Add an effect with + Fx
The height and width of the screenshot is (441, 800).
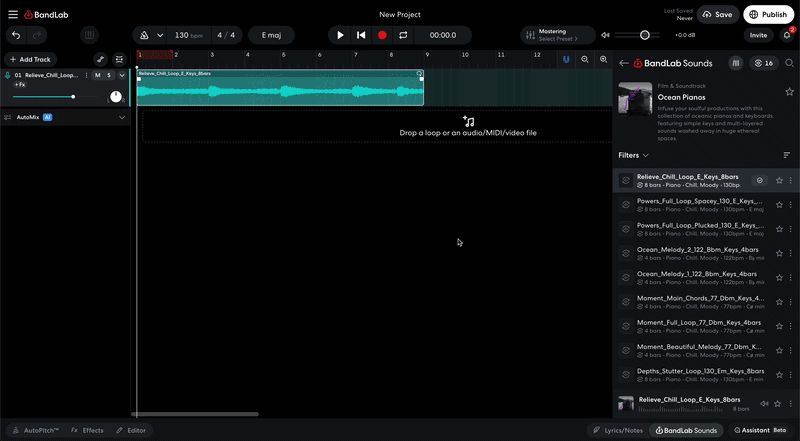[x=20, y=85]
